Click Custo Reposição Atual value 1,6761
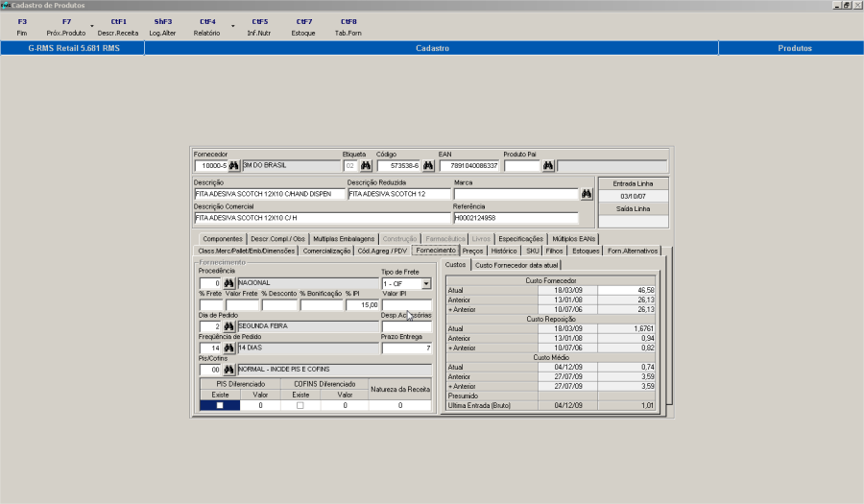The height and width of the screenshot is (504, 864). [x=627, y=329]
